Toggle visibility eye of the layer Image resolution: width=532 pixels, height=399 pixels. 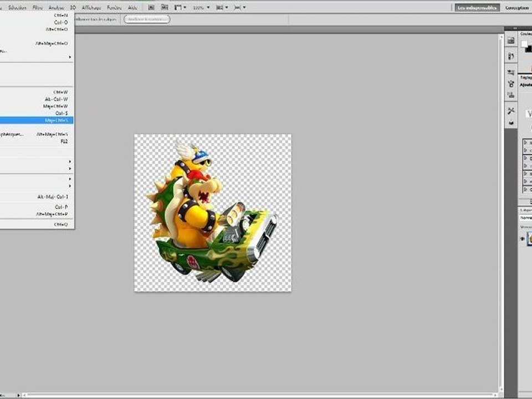click(523, 239)
